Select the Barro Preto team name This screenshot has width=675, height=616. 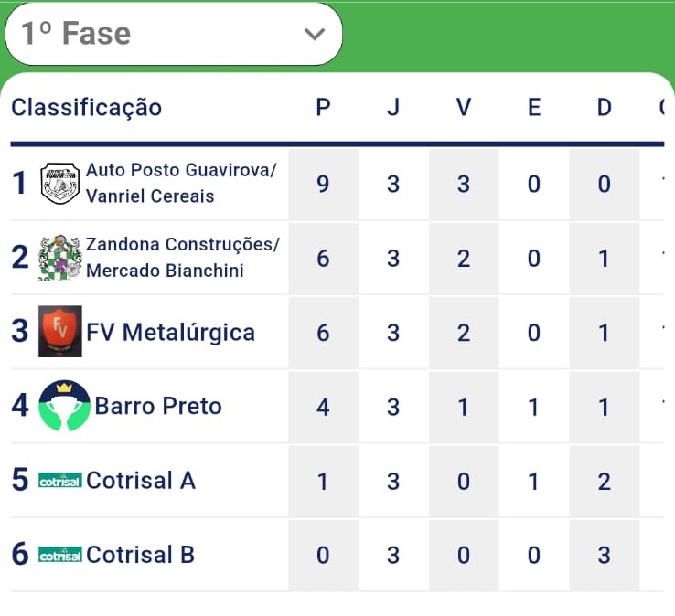(x=158, y=406)
